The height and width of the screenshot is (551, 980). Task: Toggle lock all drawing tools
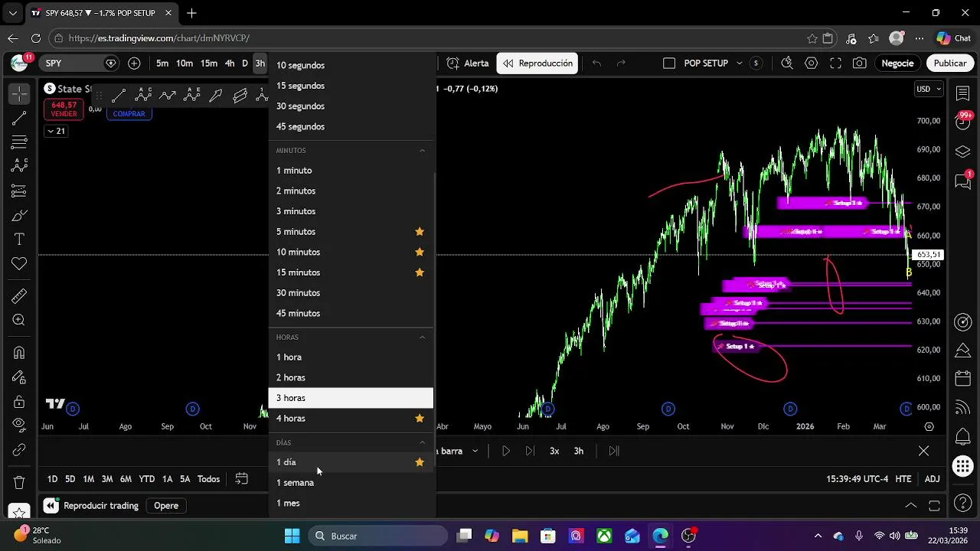click(x=19, y=401)
